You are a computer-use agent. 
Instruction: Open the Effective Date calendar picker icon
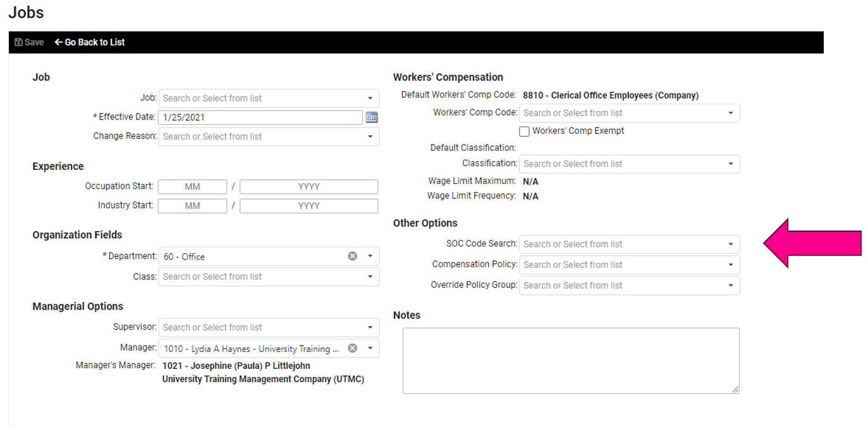(372, 117)
